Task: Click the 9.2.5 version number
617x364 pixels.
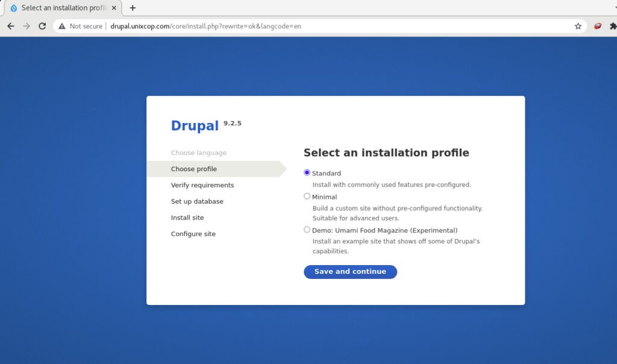Action: coord(233,123)
